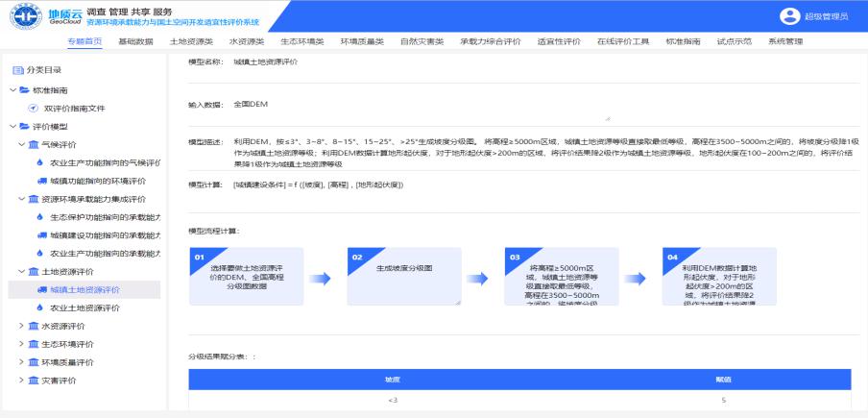Click the truck icon for 城镇建设功能指向的承载能力

(41, 235)
